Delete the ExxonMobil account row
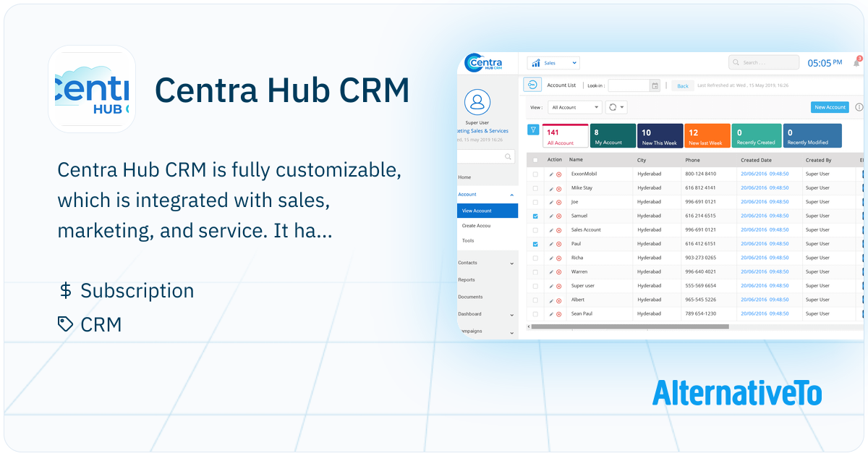This screenshot has height=456, width=868. click(559, 174)
